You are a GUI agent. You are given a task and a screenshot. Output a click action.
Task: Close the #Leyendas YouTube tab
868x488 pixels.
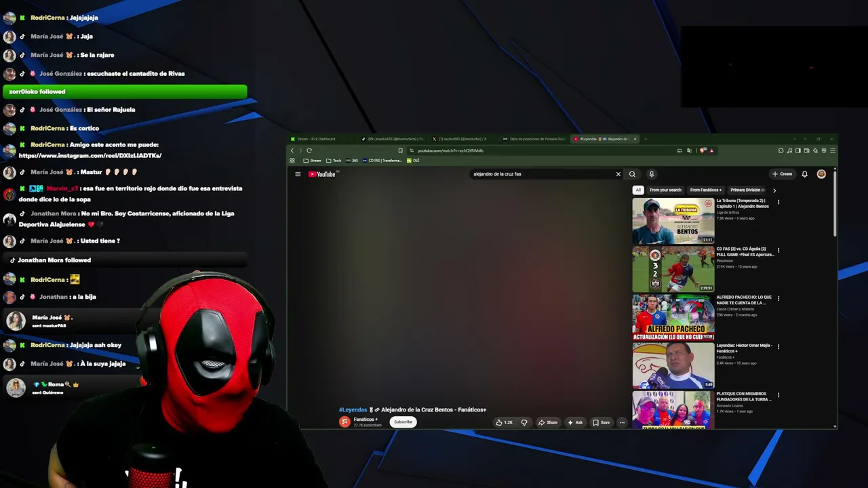[635, 139]
